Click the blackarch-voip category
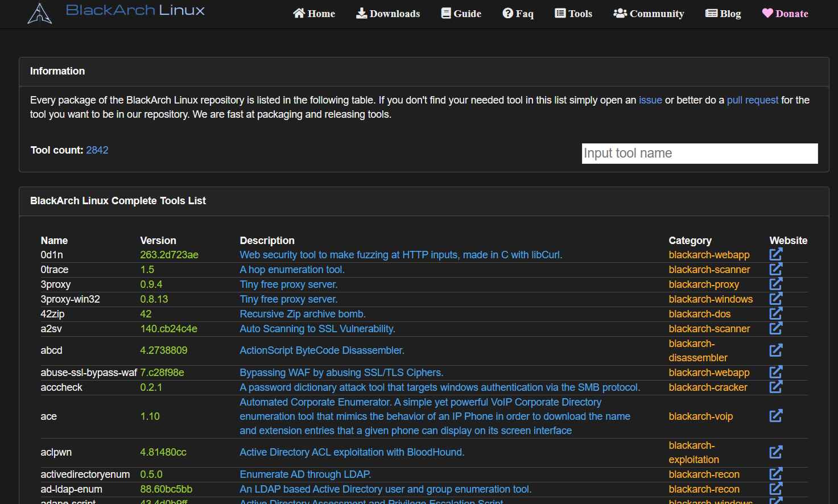 [700, 416]
